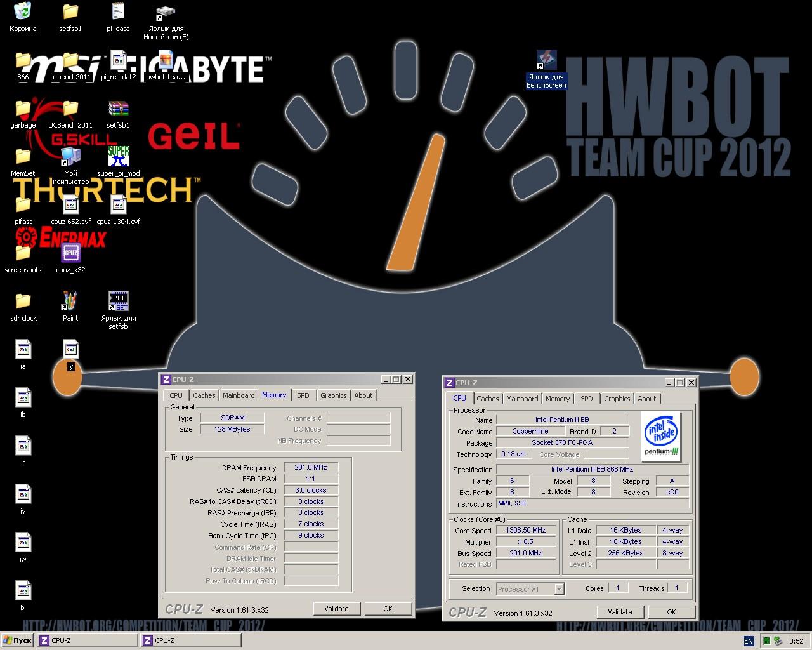
Task: Open About tab in right CPU-Z window
Action: pos(647,399)
